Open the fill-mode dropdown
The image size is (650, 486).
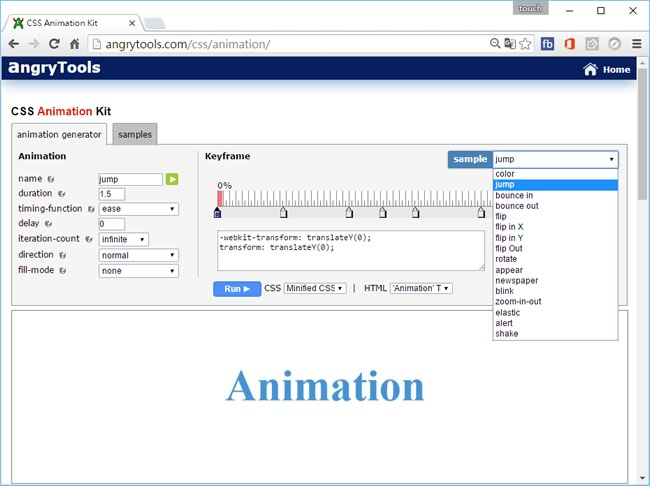(x=138, y=270)
